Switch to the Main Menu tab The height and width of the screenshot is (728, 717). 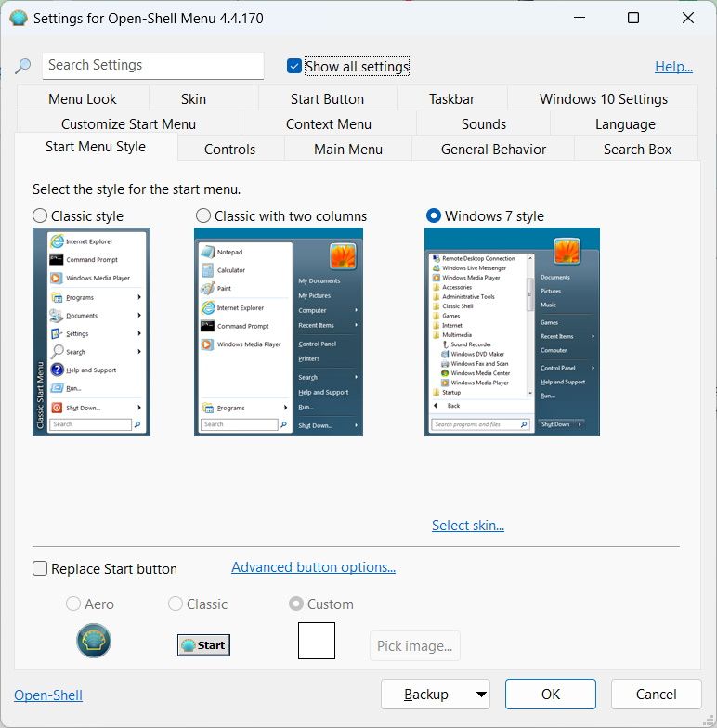pyautogui.click(x=347, y=149)
